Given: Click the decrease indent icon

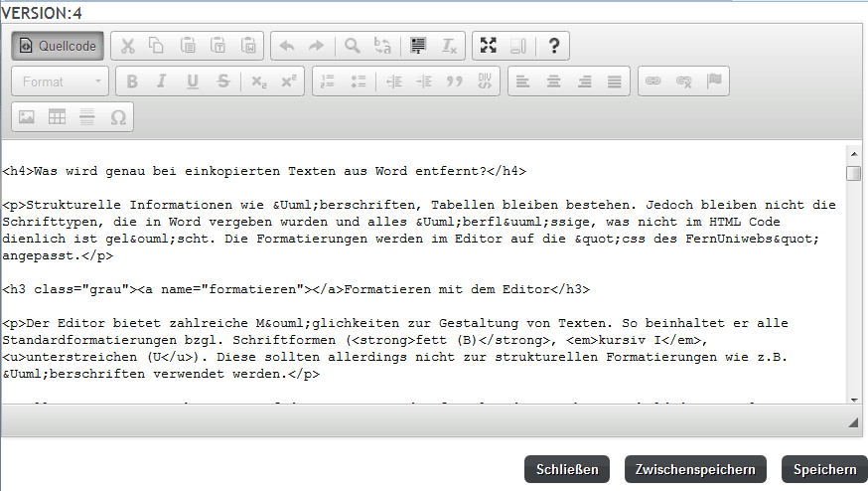Looking at the screenshot, I should (x=393, y=82).
